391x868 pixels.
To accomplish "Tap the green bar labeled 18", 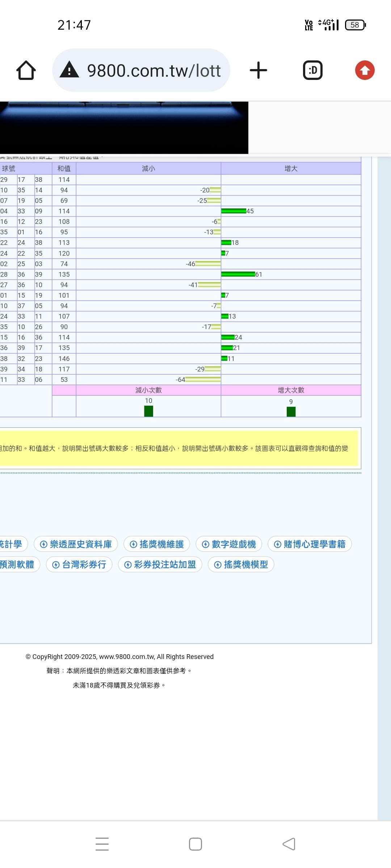I will point(226,242).
